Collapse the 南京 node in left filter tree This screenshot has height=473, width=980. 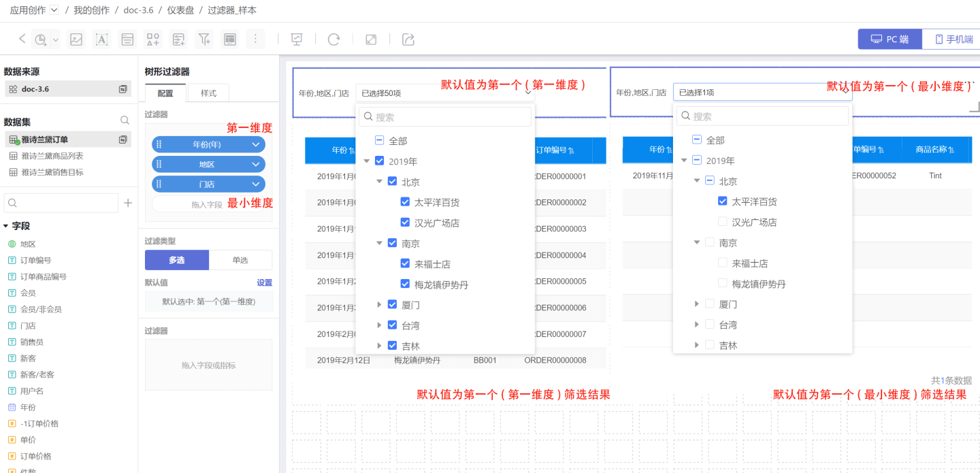380,243
